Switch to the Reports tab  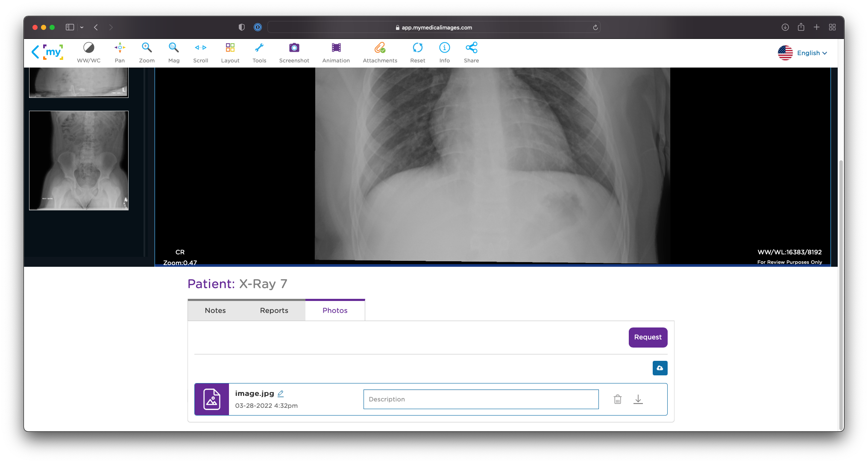coord(274,310)
